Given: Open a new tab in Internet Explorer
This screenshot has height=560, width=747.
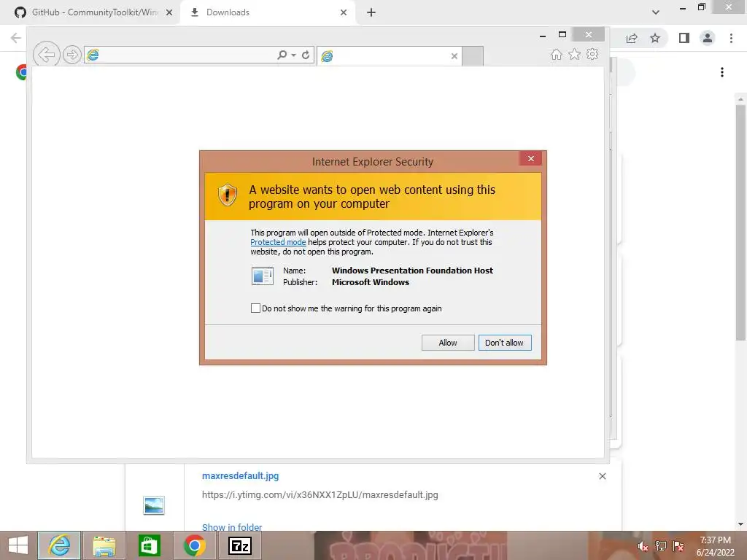Looking at the screenshot, I should click(473, 56).
